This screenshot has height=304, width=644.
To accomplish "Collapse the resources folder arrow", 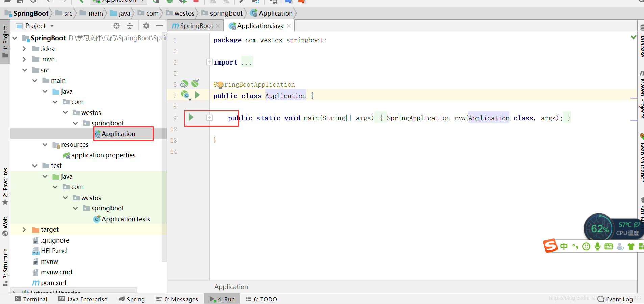I will 45,145.
